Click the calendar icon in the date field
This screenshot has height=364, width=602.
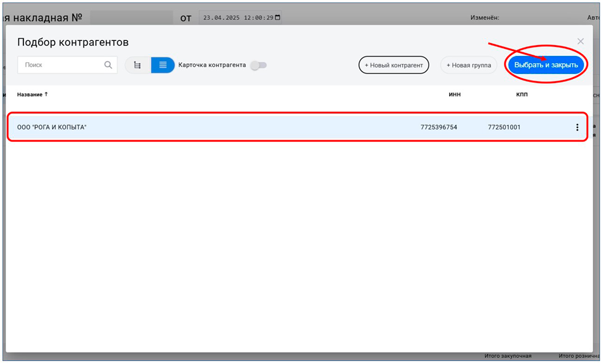(277, 18)
